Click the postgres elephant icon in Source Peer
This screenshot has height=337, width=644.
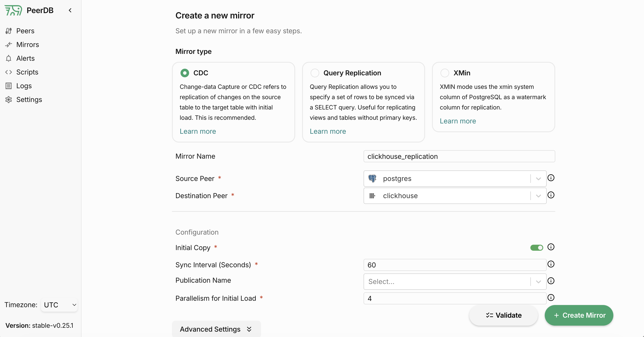372,179
